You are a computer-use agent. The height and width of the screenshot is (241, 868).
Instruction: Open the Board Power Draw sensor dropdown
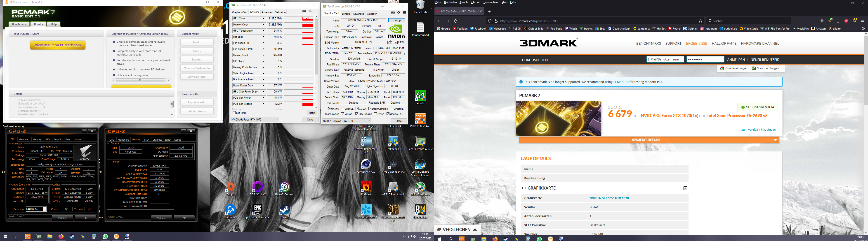263,86
